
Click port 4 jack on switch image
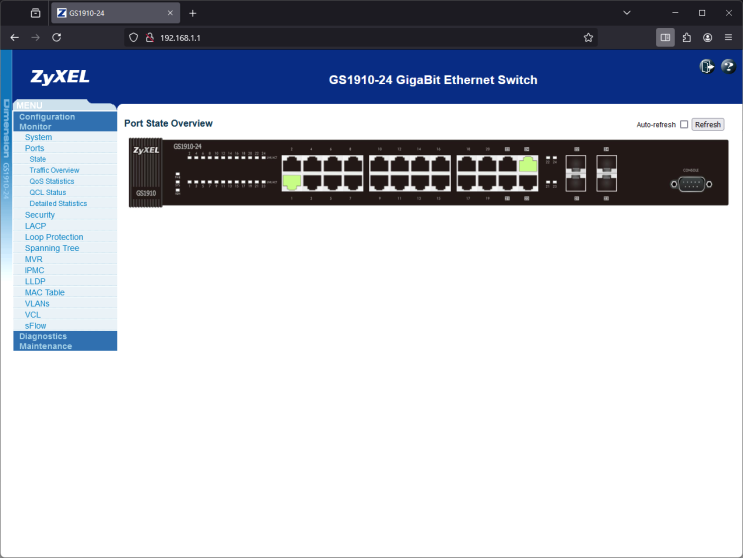312,164
